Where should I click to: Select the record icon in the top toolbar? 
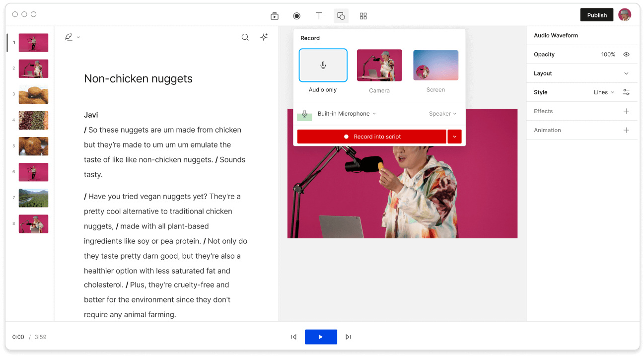point(296,15)
